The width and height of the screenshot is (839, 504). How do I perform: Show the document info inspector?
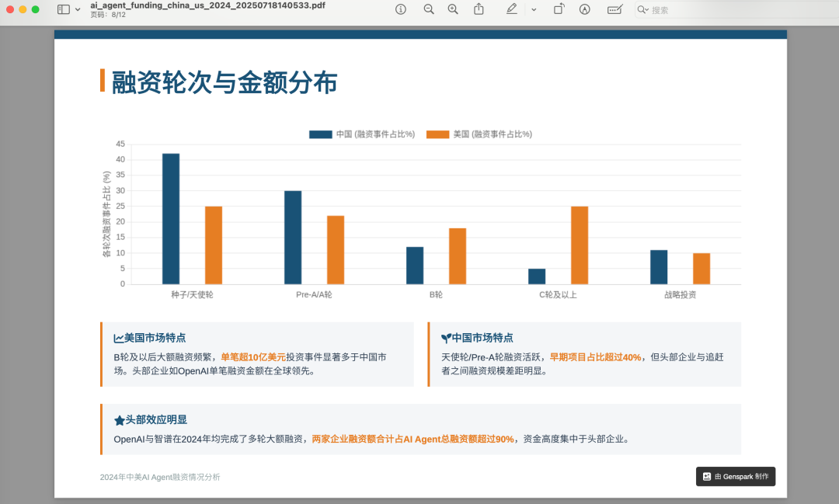[400, 9]
